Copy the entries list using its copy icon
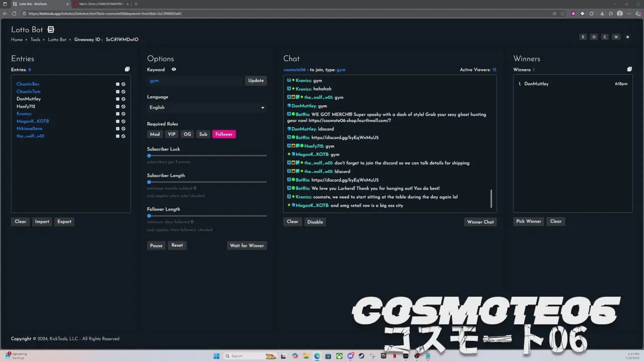 coord(127,69)
